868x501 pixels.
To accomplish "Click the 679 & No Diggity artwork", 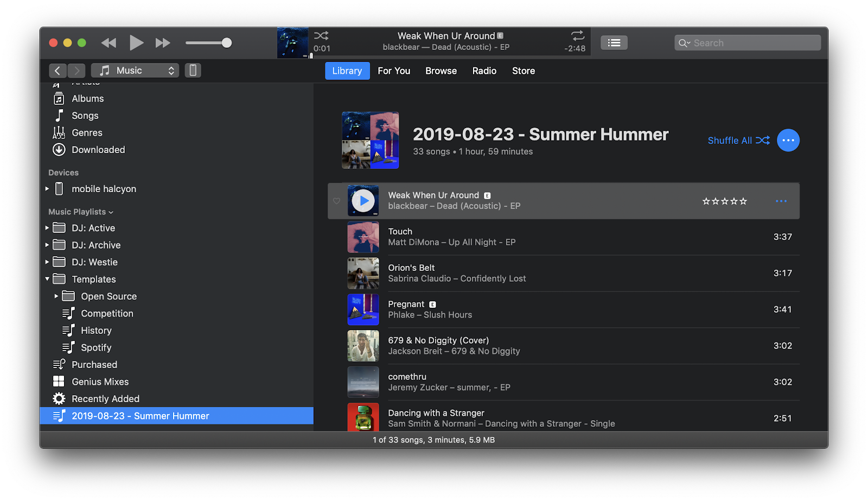I will click(x=363, y=346).
